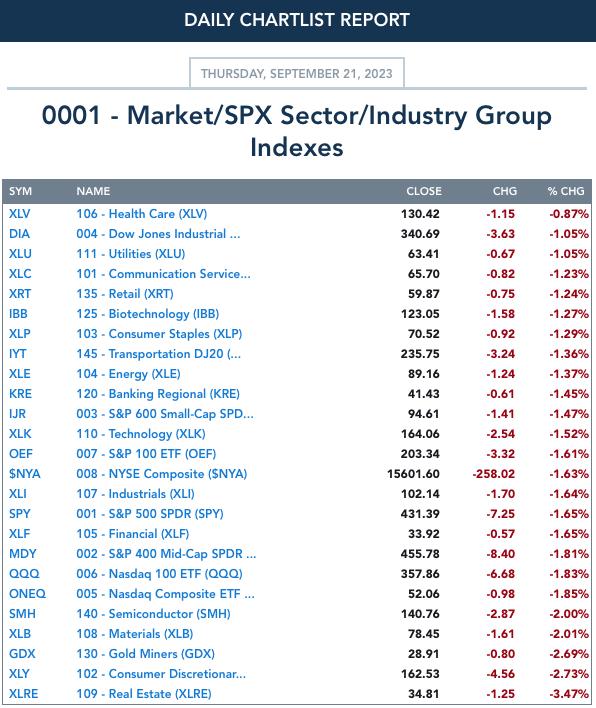The height and width of the screenshot is (708, 596).
Task: Open 001 - S&P 500 SPDR (SPY)
Action: (150, 514)
